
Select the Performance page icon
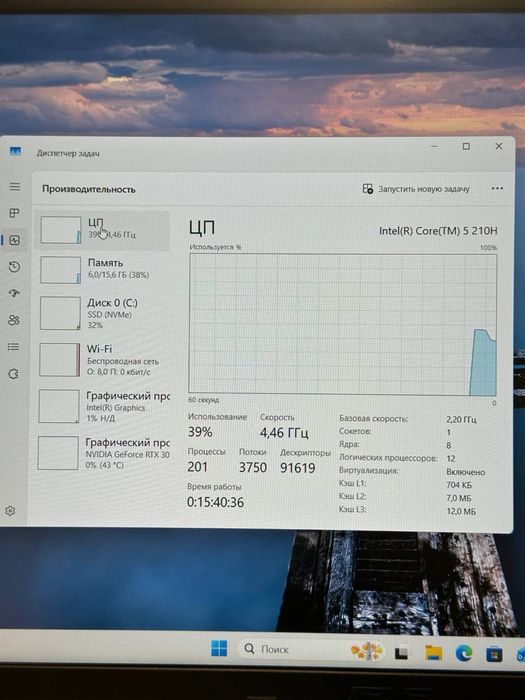(x=14, y=240)
